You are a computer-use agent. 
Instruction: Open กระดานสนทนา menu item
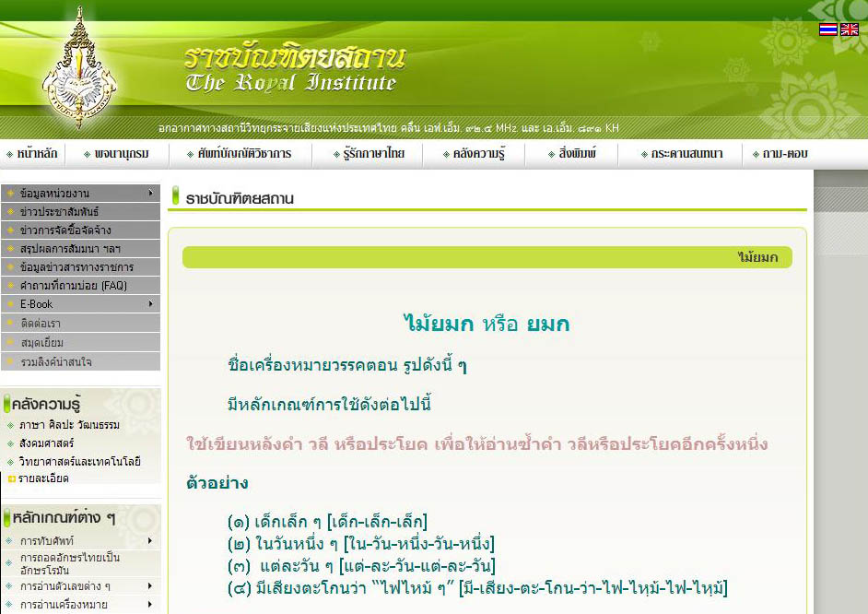(x=686, y=153)
